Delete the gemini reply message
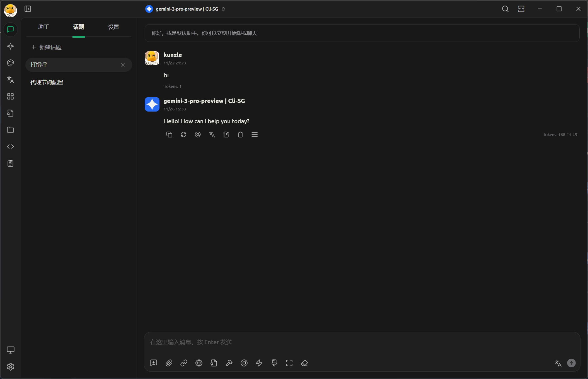This screenshot has height=379, width=588. click(x=240, y=134)
